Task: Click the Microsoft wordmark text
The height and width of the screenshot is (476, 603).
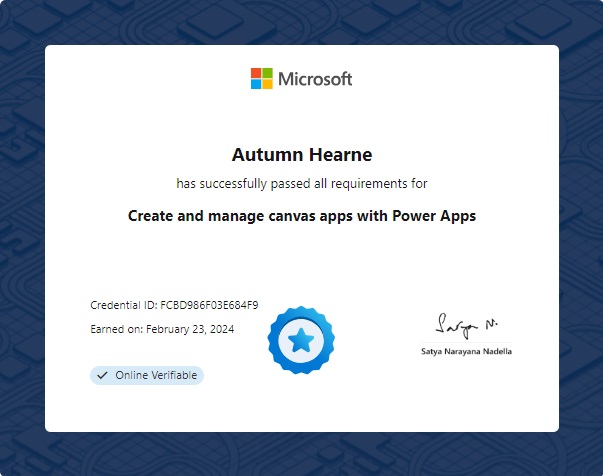Action: click(315, 79)
